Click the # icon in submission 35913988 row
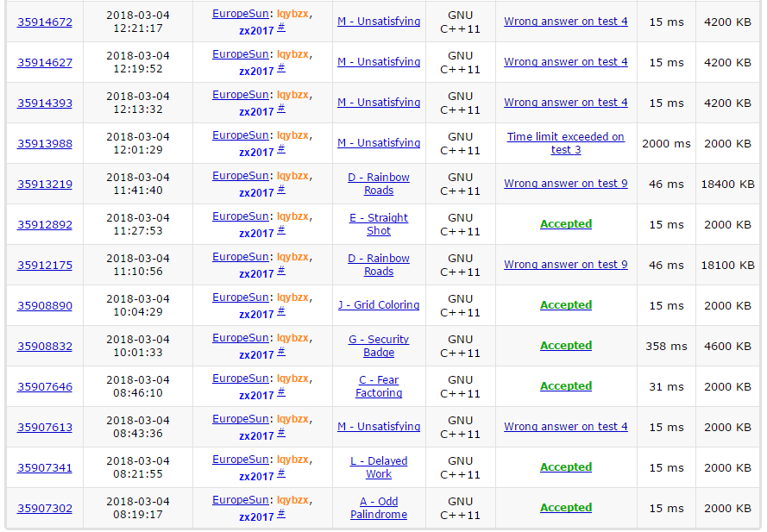 281,150
